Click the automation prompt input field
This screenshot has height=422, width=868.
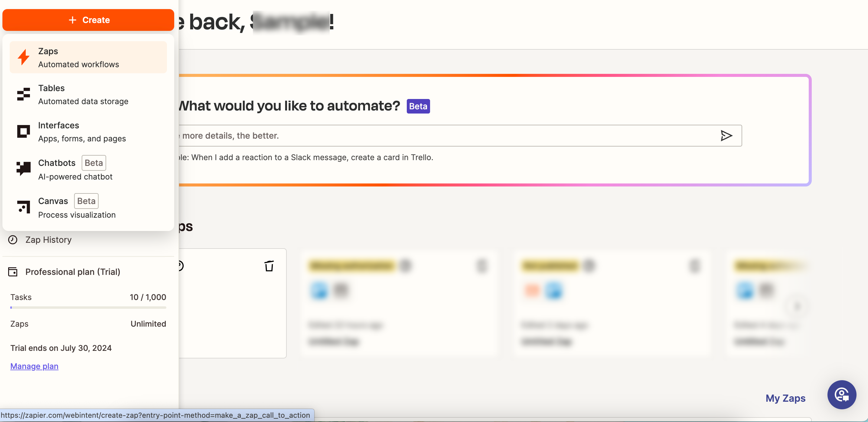438,136
